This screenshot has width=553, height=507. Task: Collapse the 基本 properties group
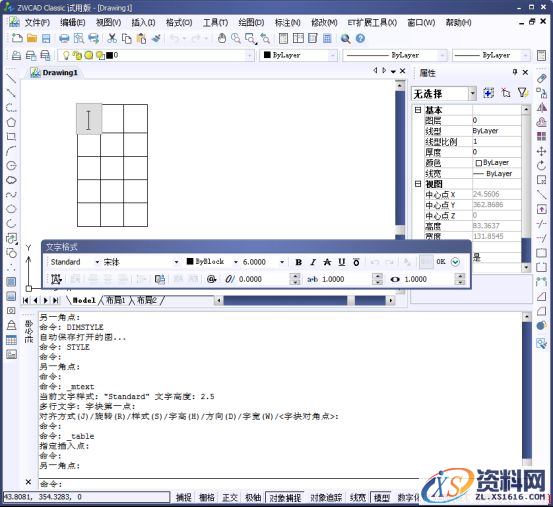418,110
